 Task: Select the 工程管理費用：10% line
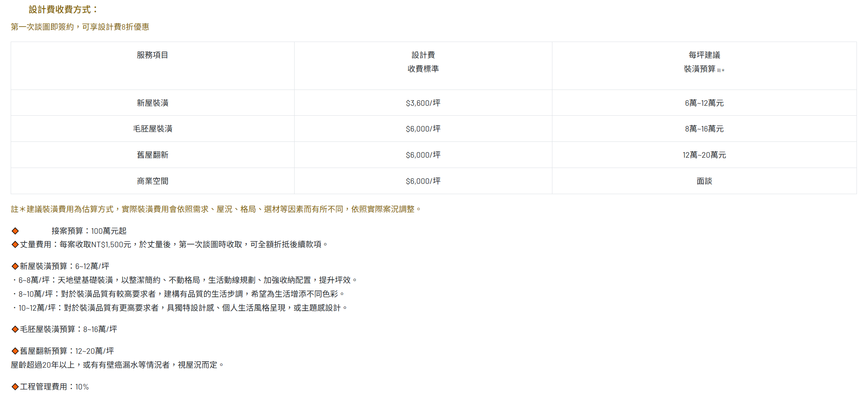(x=55, y=387)
